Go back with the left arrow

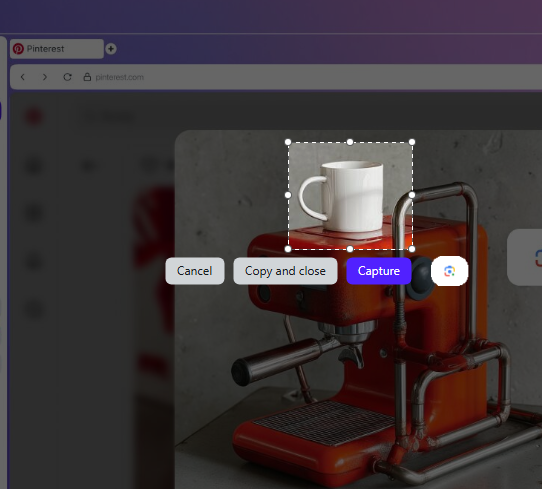tap(23, 77)
